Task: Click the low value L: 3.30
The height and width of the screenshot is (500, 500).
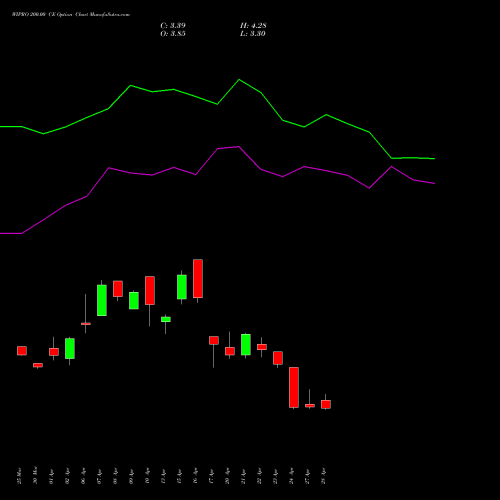Action: (253, 34)
